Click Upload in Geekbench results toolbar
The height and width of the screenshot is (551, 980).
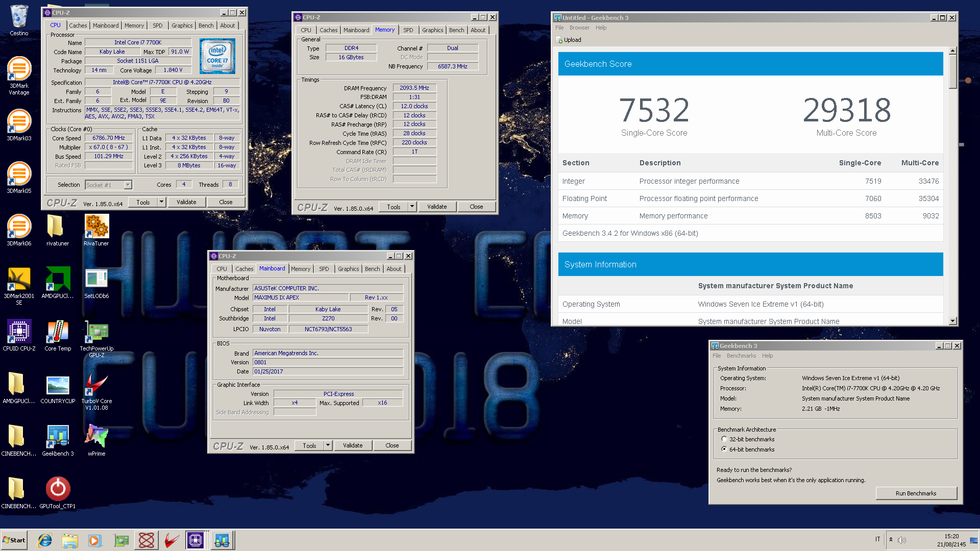pos(568,40)
